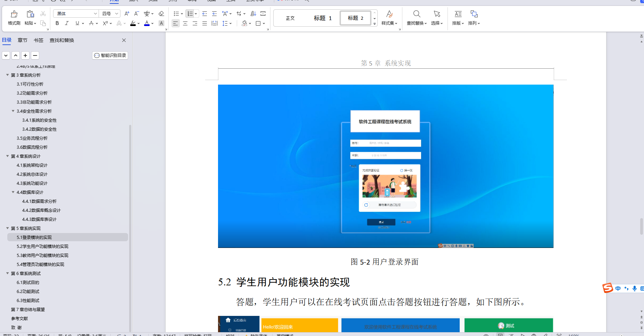Viewport: 644px width, 336px height.
Task: Collapse the 第4章系统设计 outline node
Action: [8, 156]
